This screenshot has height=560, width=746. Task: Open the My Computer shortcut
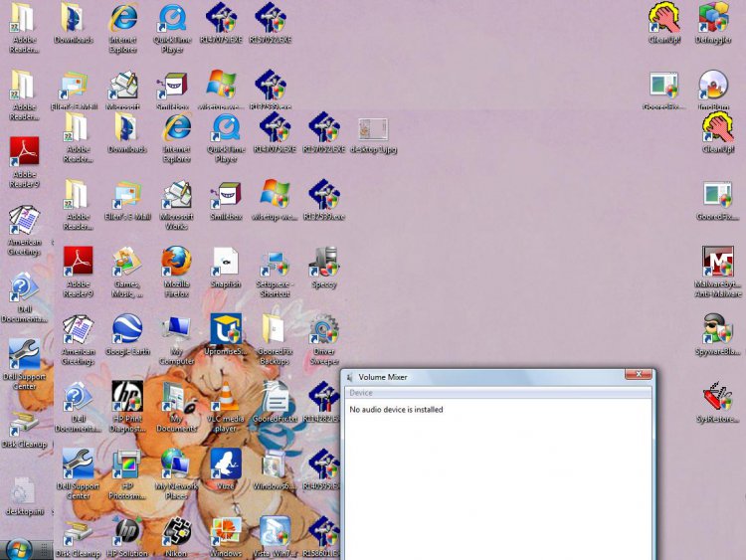[x=176, y=340]
